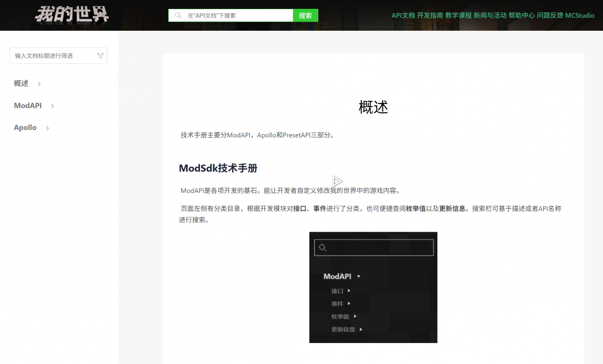Click the ModSdk技术手册 heading
603x364 pixels.
point(218,168)
